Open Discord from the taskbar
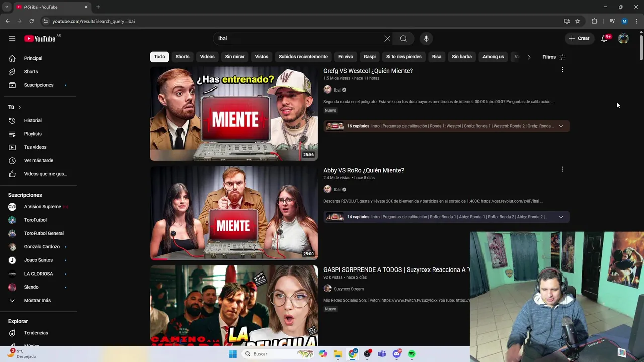The width and height of the screenshot is (644, 362). pos(397,354)
